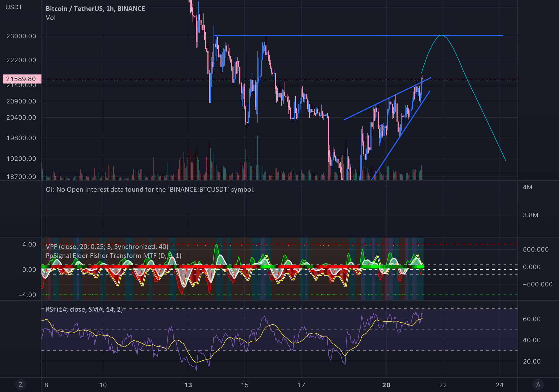Click date 22 on time axis

[x=443, y=385]
